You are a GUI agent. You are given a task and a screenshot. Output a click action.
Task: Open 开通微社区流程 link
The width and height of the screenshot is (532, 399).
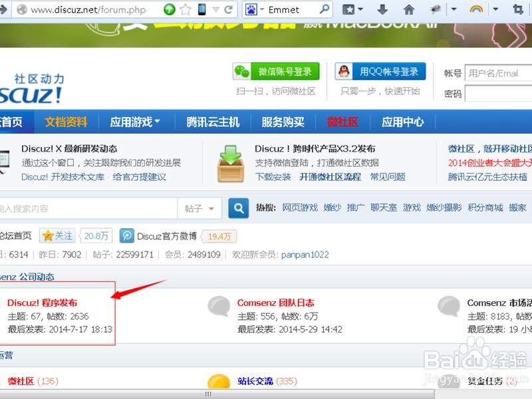(x=330, y=177)
